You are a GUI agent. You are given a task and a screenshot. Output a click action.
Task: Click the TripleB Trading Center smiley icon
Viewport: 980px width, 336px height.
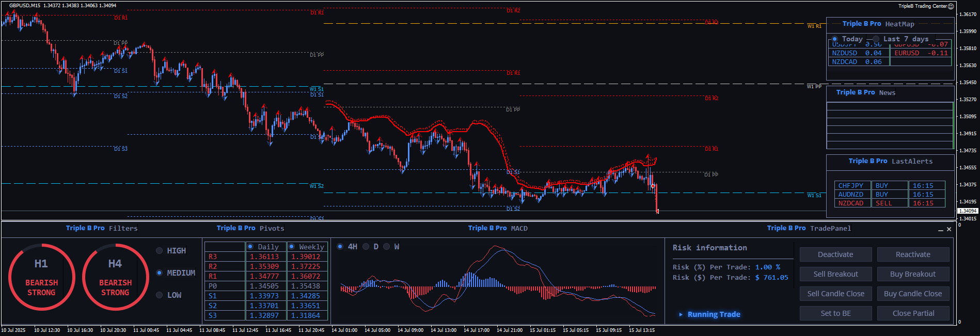[x=951, y=6]
